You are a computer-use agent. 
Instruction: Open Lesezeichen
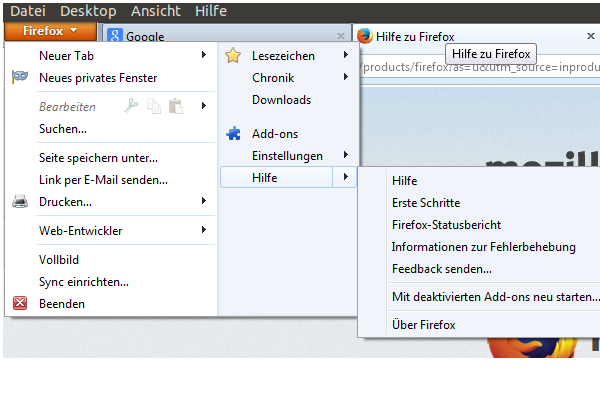[x=283, y=56]
